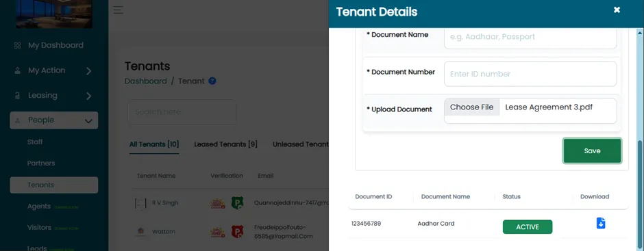
Task: Click the Document Name column header
Action: [445, 196]
